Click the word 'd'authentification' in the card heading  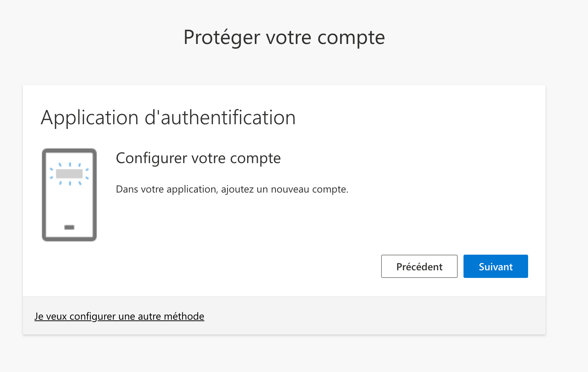point(220,118)
